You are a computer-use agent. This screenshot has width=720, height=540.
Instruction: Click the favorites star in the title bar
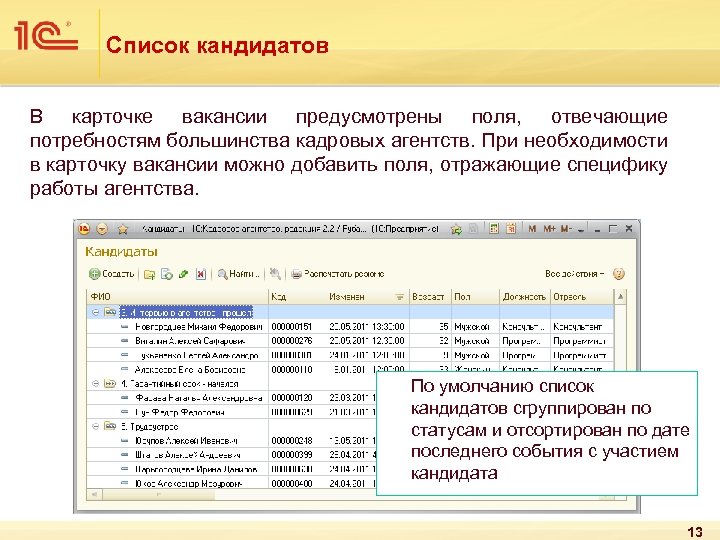tap(123, 229)
